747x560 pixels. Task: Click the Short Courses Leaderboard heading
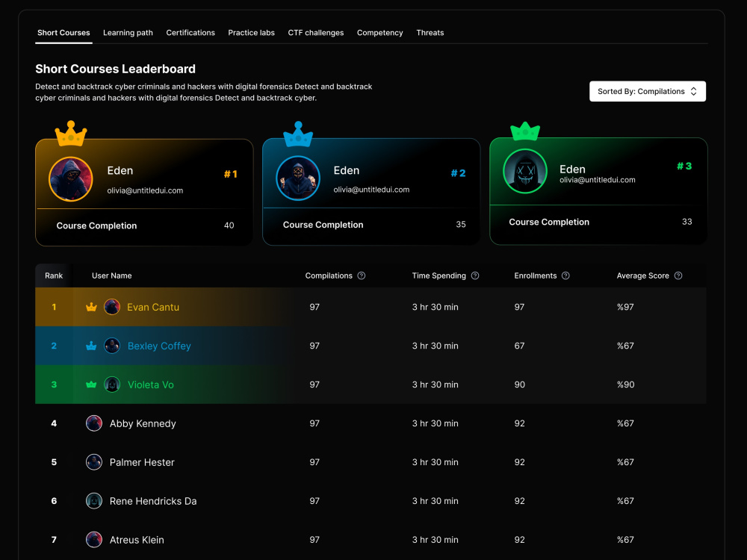click(x=115, y=69)
